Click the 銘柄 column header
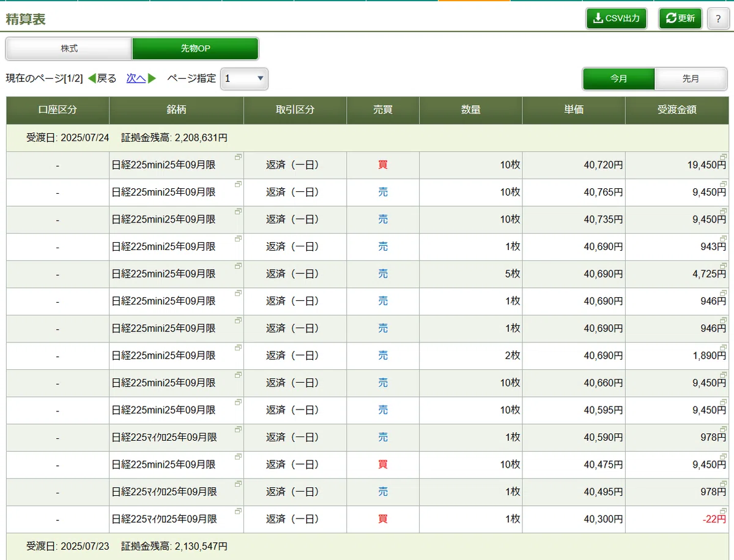Viewport: 734px width, 560px height. pos(176,110)
